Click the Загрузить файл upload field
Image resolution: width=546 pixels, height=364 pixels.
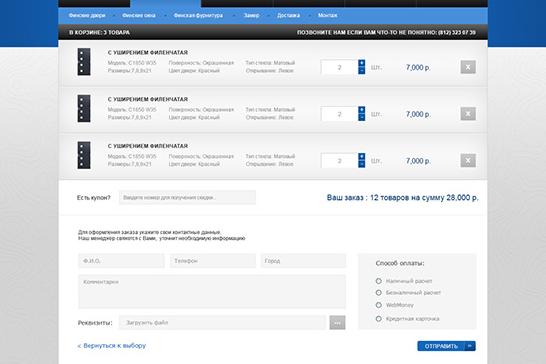222,323
